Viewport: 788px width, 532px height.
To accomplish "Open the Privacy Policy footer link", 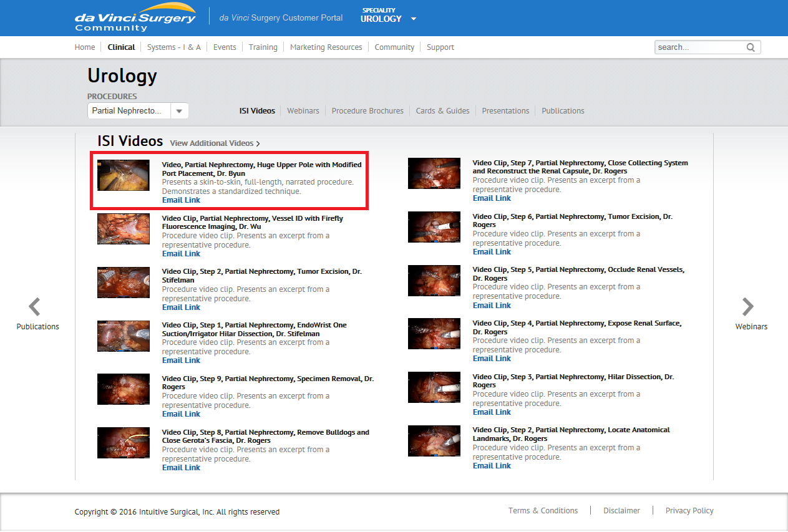I will pos(689,511).
